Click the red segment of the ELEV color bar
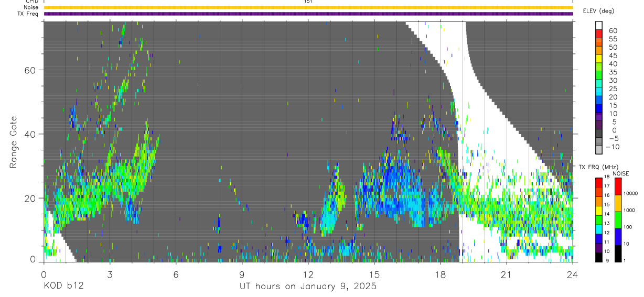Image resolution: width=644 pixels, height=297 pixels. coord(599,34)
